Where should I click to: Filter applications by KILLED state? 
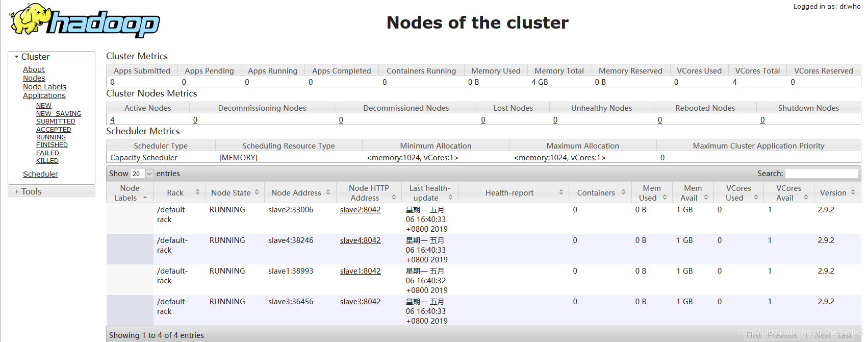pos(47,161)
